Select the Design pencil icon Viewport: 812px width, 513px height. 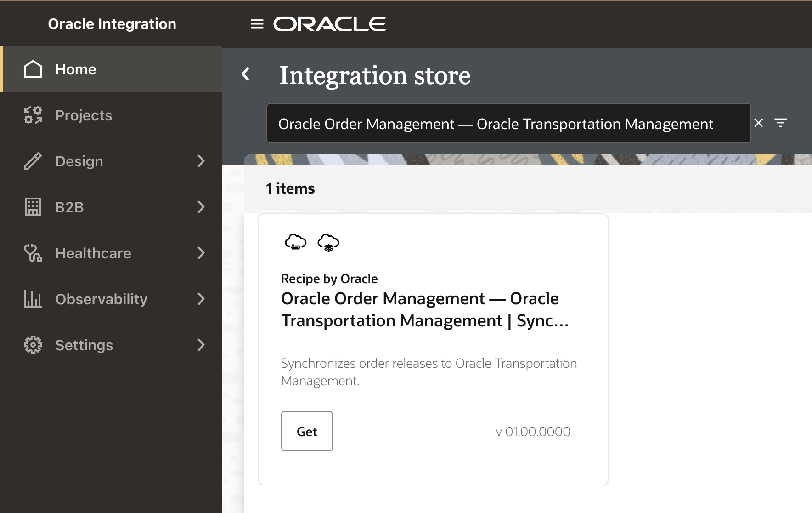coord(33,161)
